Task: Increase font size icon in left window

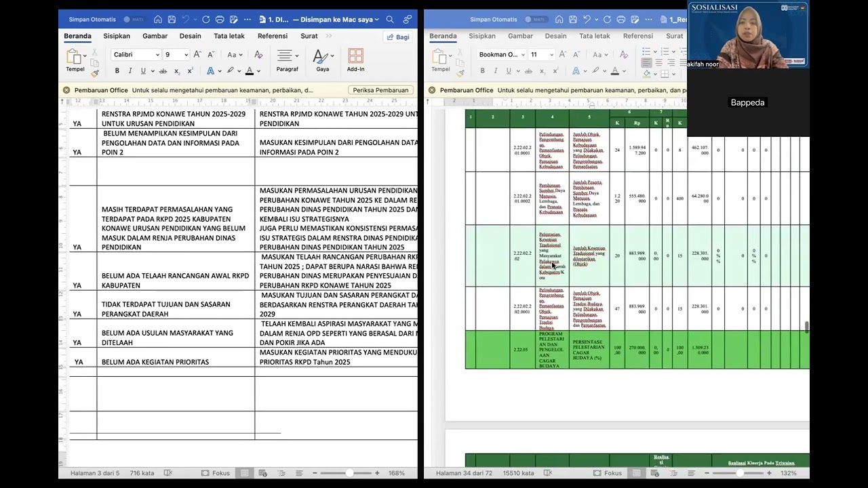Action: point(197,54)
